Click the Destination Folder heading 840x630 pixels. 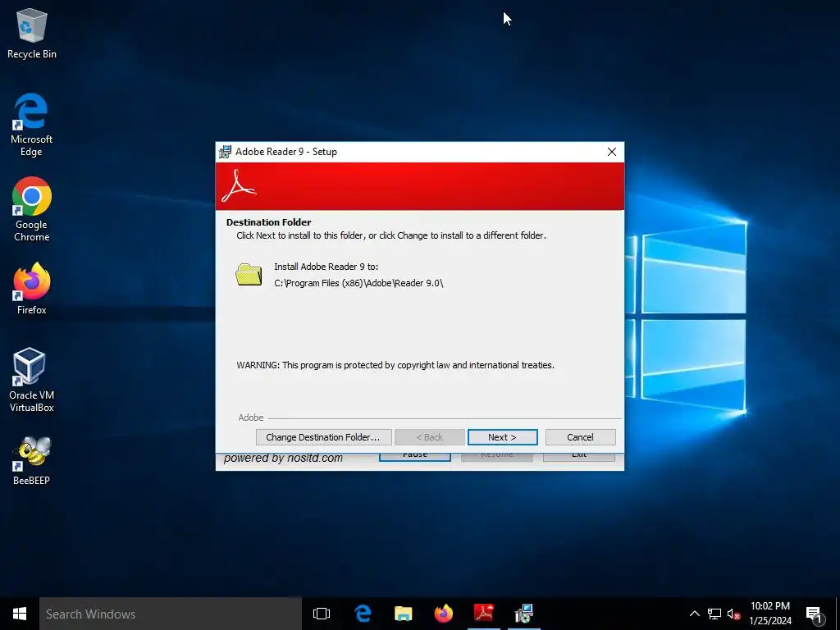point(268,222)
